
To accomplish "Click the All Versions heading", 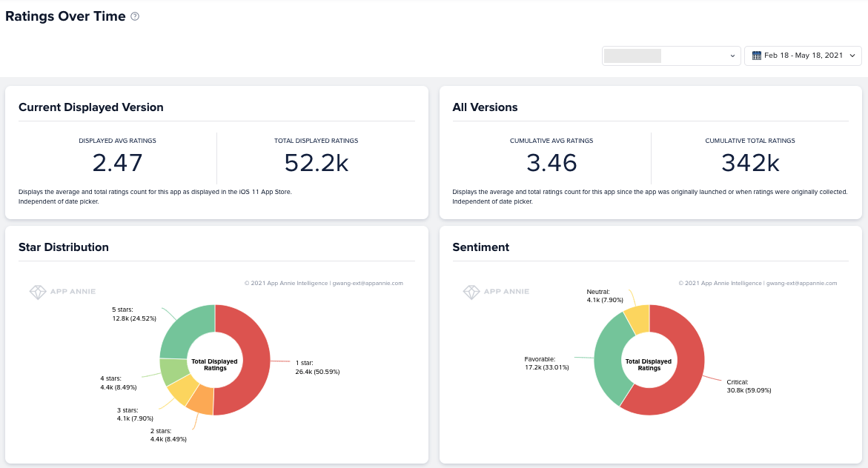I will [x=485, y=107].
